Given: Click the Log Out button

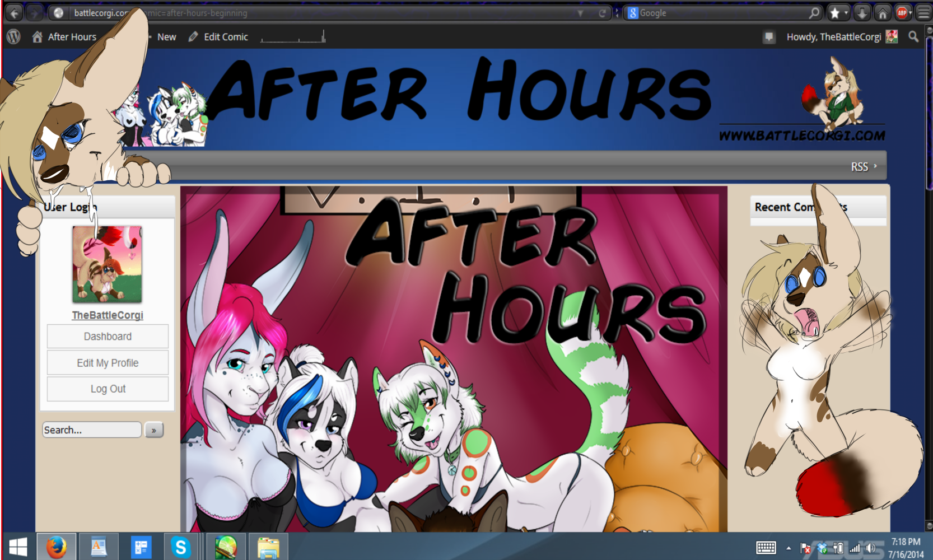Looking at the screenshot, I should (x=108, y=389).
